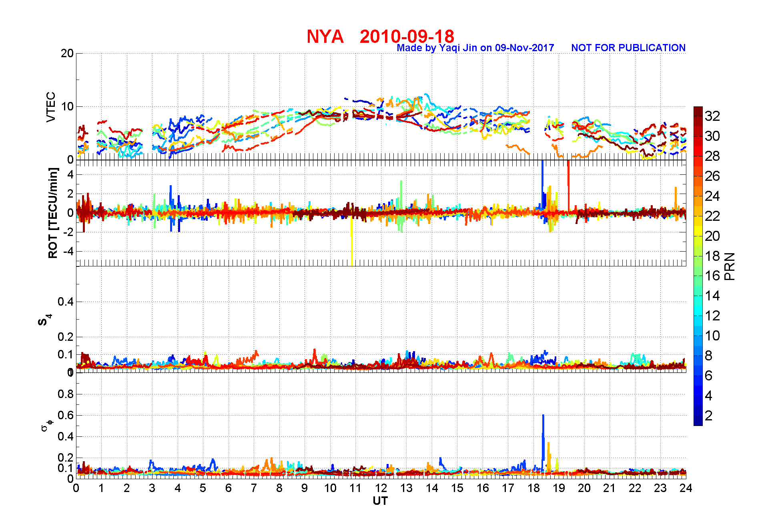Click the plot title "NYA 2010-09-18"
The width and height of the screenshot is (762, 532).
(380, 36)
